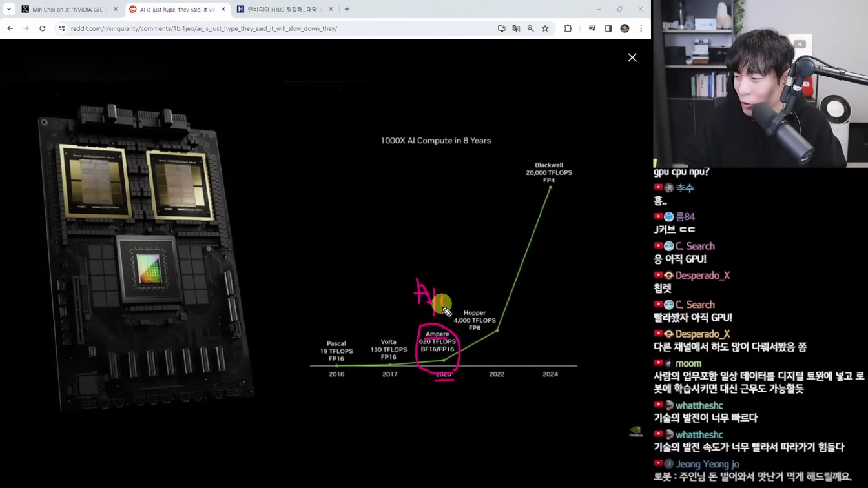Viewport: 868px width, 488px height.
Task: Open a new browser tab
Action: 347,10
